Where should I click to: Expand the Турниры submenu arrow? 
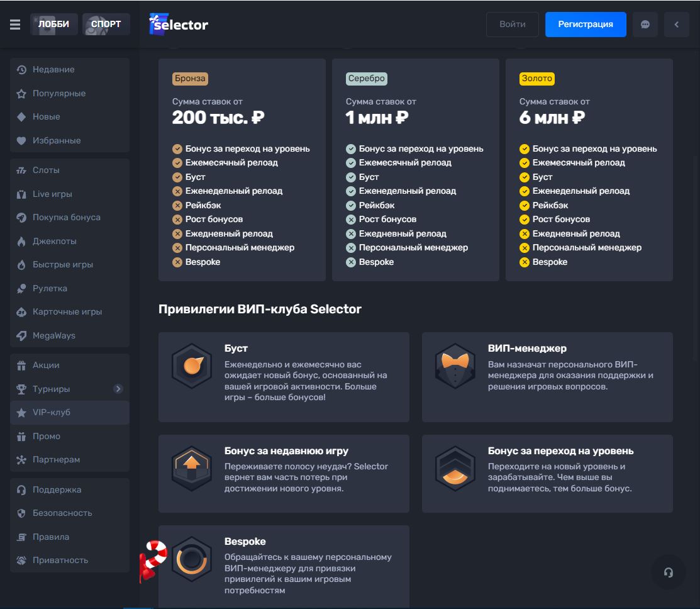tap(118, 389)
